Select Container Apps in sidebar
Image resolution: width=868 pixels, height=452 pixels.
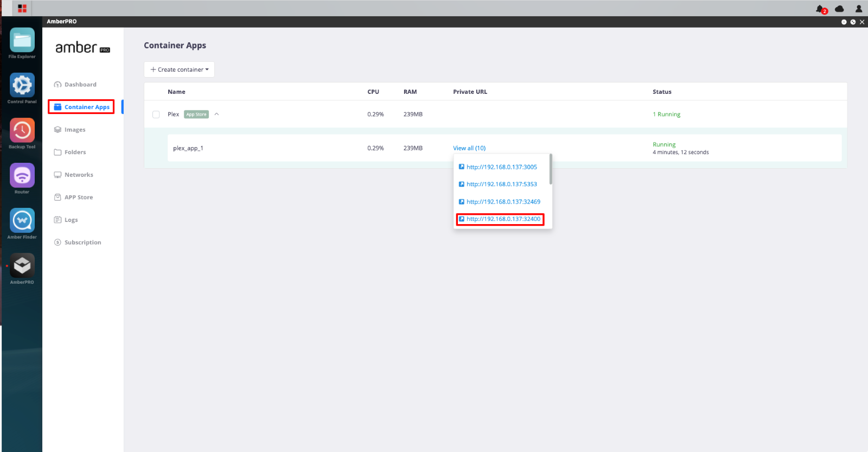[x=81, y=107]
